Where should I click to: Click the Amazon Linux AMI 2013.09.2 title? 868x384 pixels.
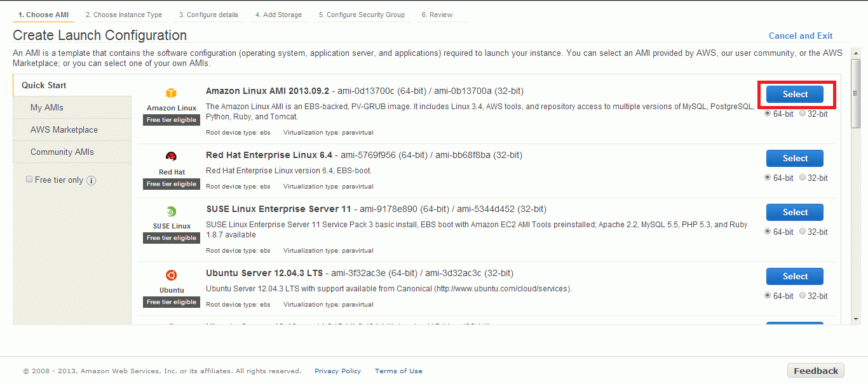click(x=268, y=91)
